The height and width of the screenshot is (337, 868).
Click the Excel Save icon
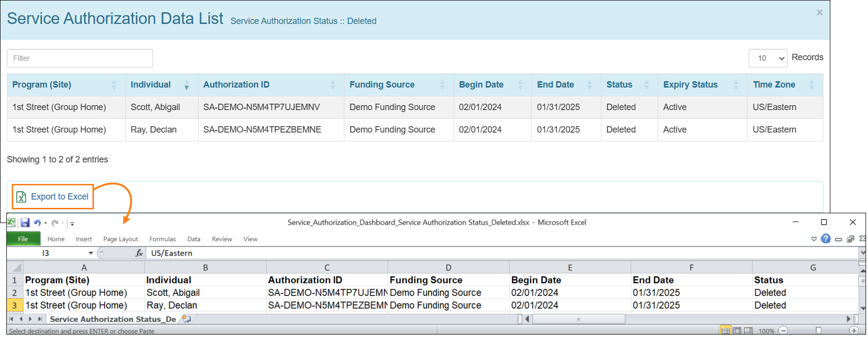[25, 223]
